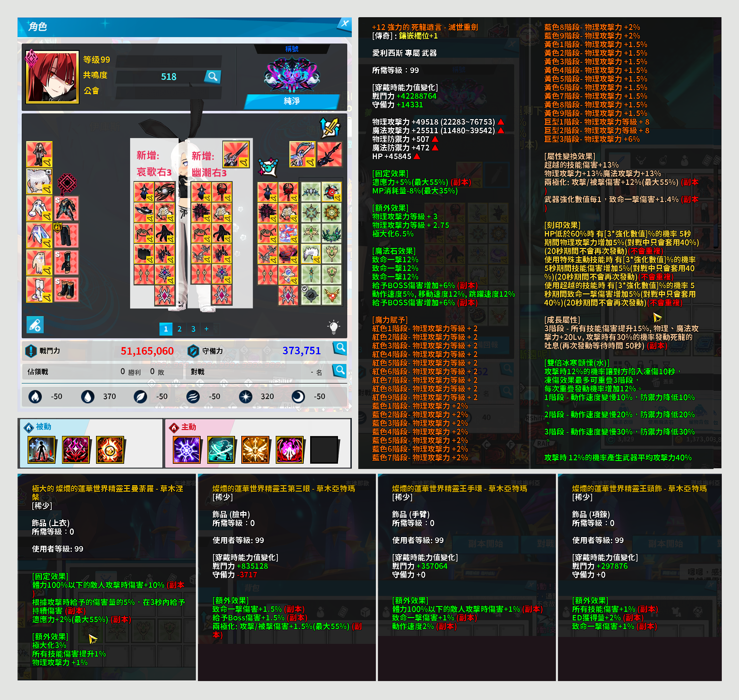739x700 pixels.
Task: Click the plus to add preset page
Action: [x=206, y=329]
